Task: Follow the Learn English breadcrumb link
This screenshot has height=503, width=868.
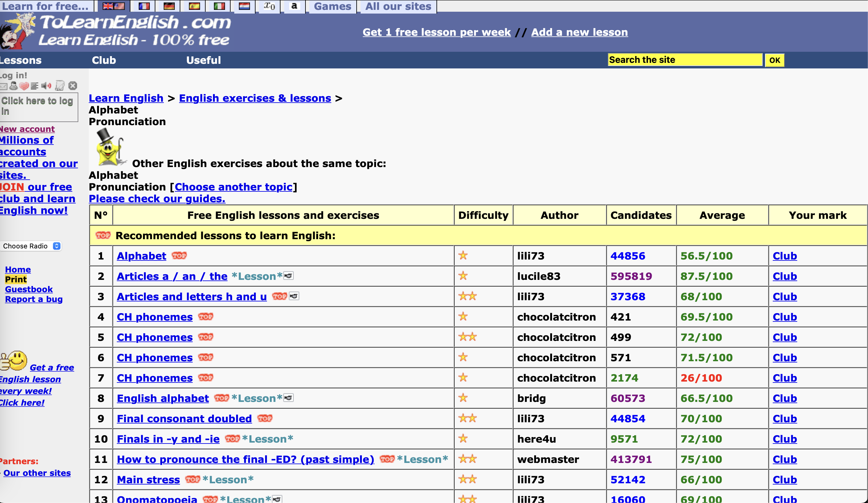Action: pos(126,98)
